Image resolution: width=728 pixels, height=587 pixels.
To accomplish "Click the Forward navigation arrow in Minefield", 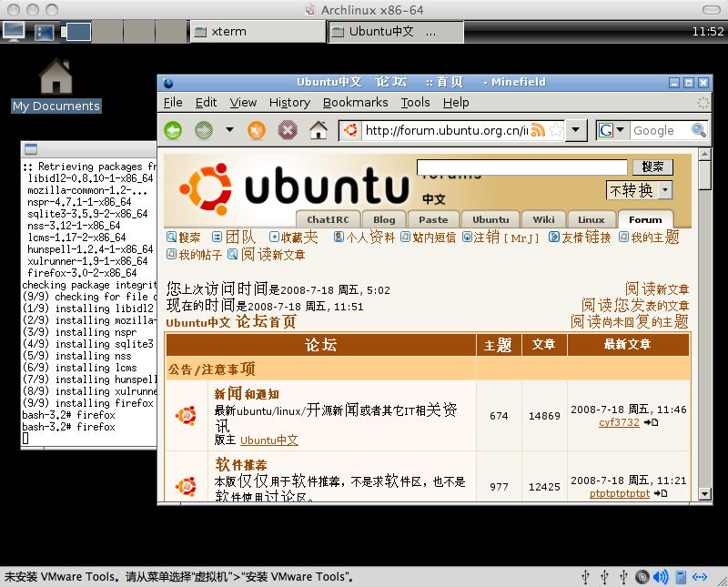I will coord(203,130).
